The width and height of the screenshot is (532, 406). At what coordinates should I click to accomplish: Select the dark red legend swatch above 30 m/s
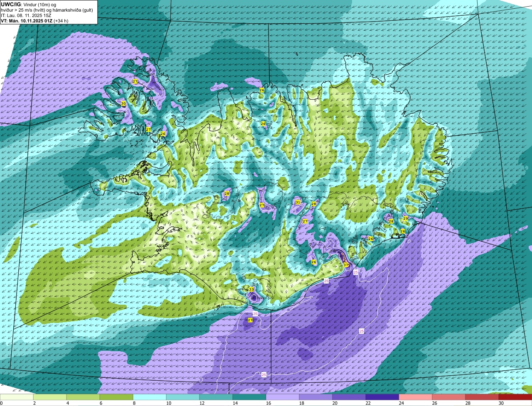pyautogui.click(x=515, y=397)
